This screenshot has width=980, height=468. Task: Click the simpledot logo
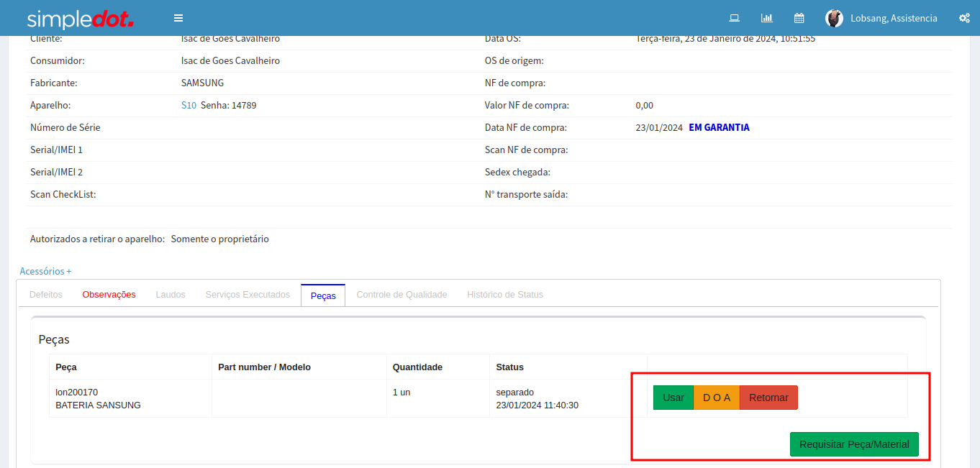(x=81, y=19)
